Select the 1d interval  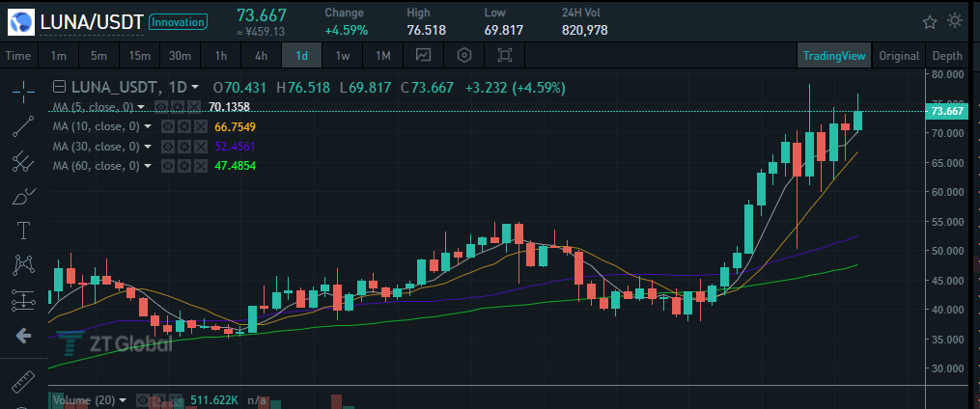pyautogui.click(x=302, y=56)
